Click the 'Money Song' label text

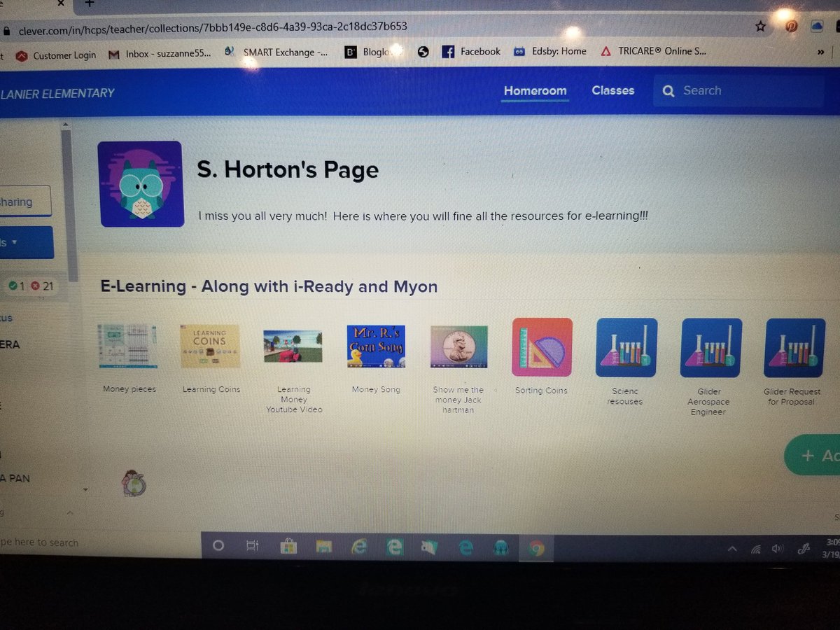click(376, 389)
